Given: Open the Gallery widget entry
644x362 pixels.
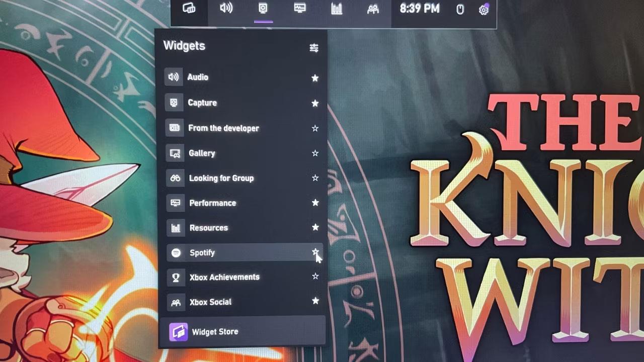Looking at the screenshot, I should (245, 153).
